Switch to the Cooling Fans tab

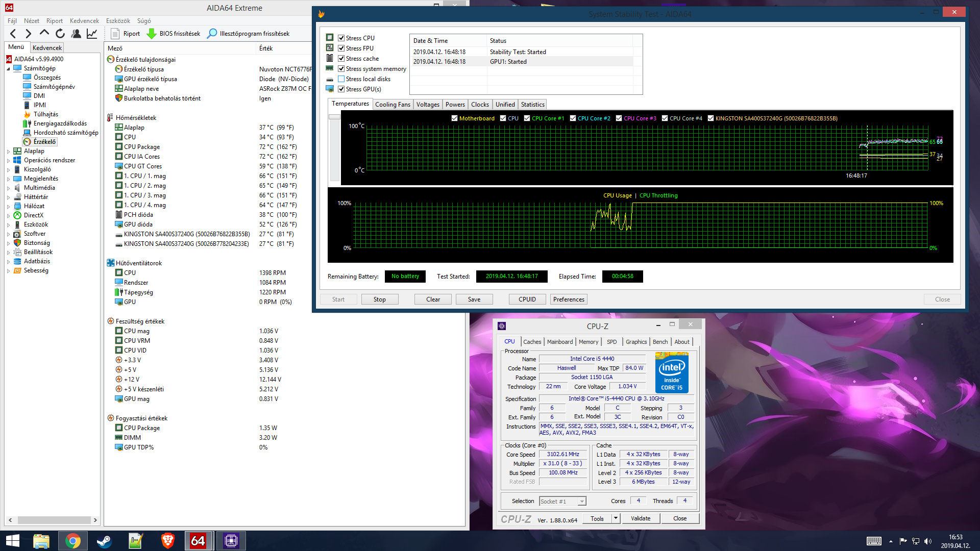click(x=392, y=105)
